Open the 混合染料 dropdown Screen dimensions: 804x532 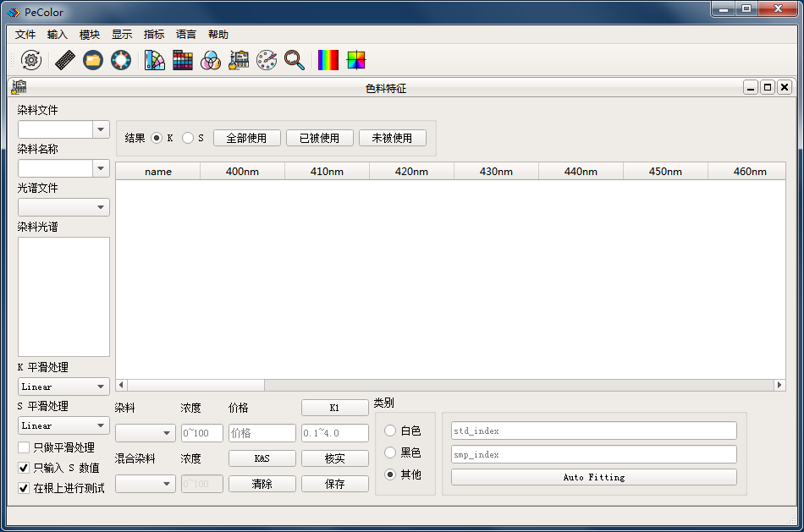coord(145,485)
